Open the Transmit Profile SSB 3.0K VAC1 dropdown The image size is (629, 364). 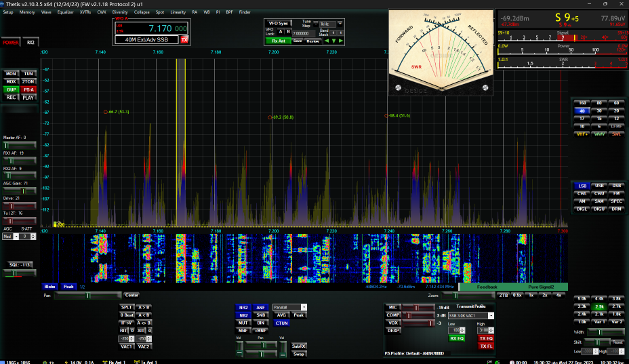click(491, 315)
